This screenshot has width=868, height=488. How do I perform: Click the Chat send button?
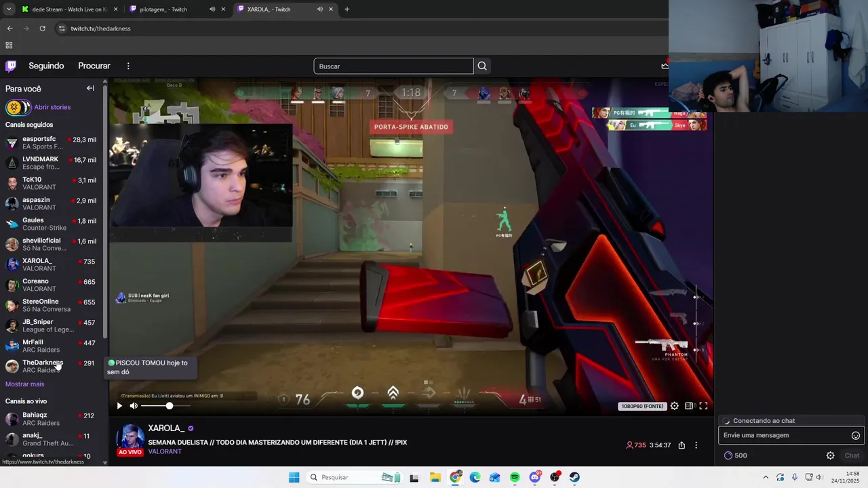(x=852, y=455)
